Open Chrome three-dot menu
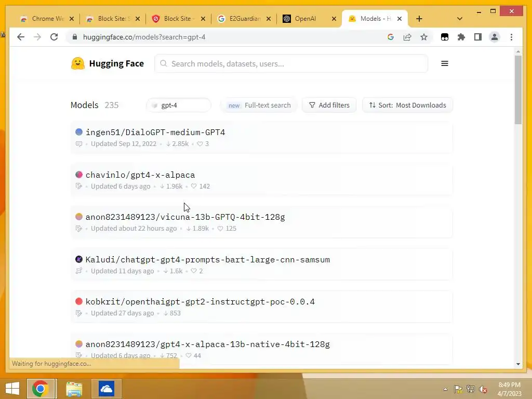Viewport: 532px width, 399px height. 511,37
